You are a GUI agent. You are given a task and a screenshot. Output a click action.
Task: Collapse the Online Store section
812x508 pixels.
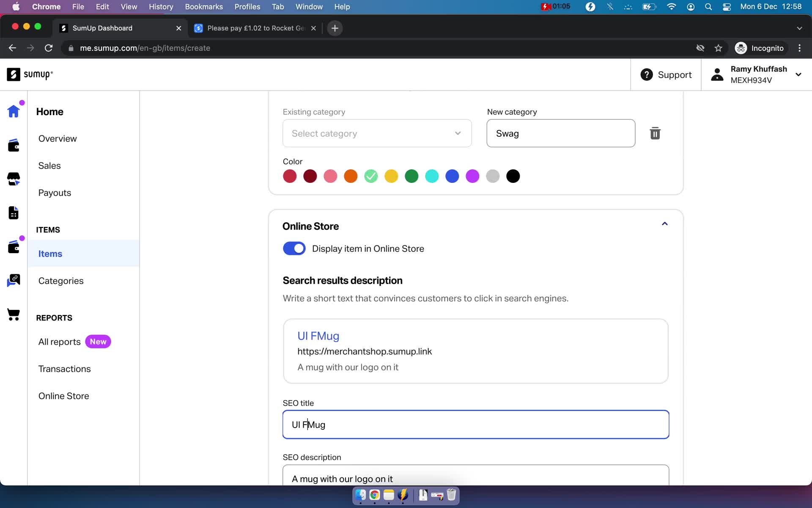click(x=664, y=226)
